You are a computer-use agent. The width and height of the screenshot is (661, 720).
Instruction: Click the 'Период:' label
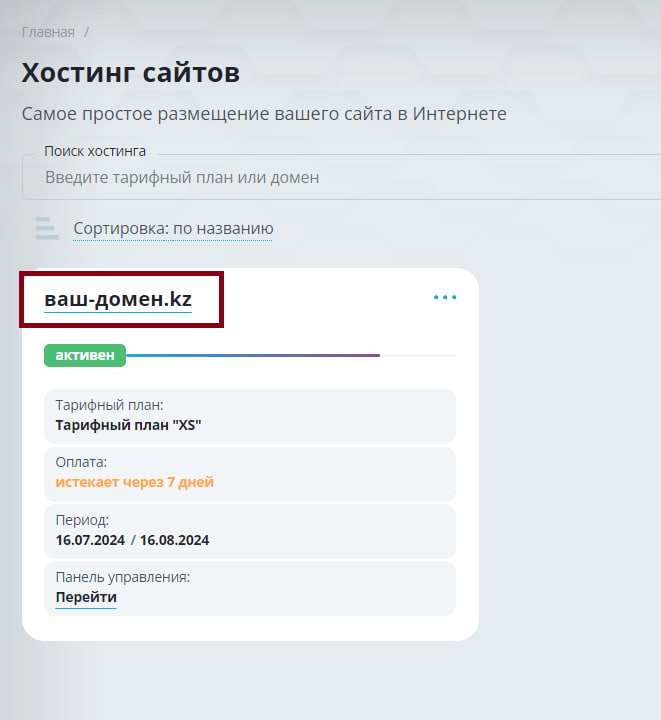pyautogui.click(x=82, y=520)
